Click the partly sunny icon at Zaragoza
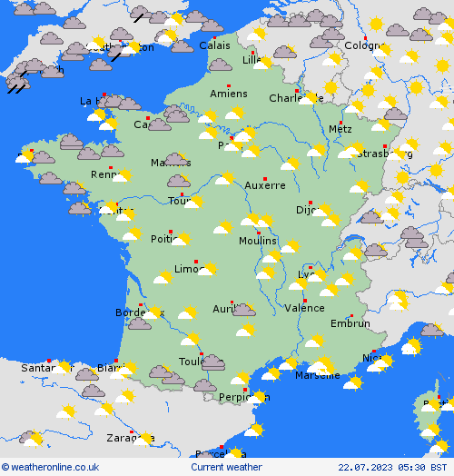 click(x=143, y=439)
